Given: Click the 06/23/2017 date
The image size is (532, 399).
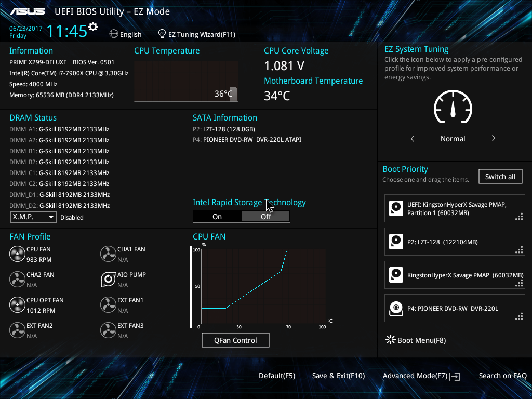Looking at the screenshot, I should (26, 29).
